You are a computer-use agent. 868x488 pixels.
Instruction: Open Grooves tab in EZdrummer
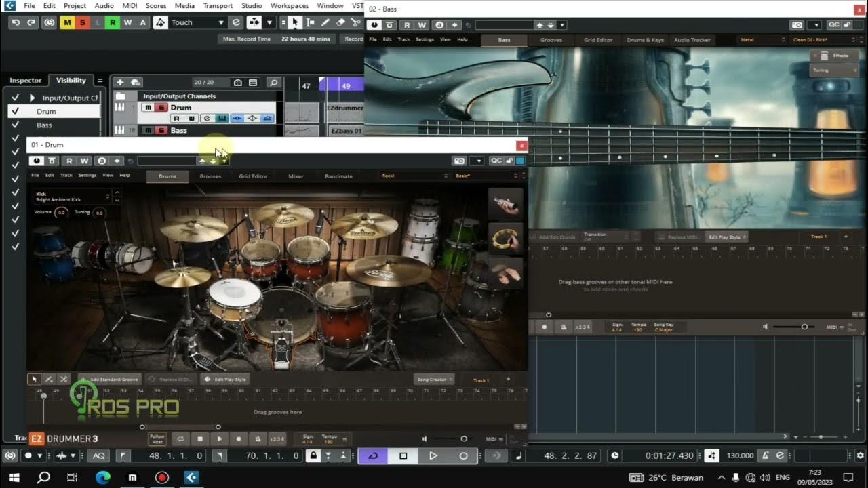point(210,176)
